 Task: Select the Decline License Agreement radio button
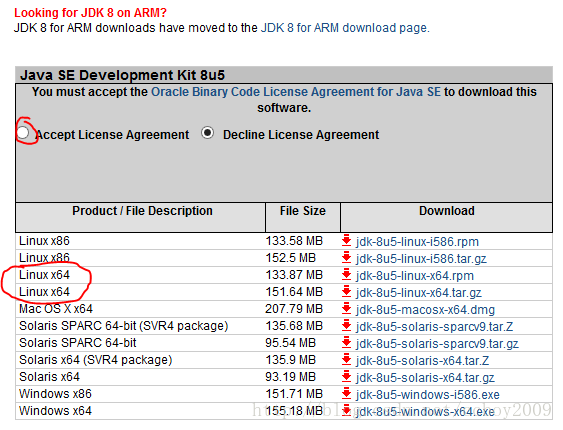pyautogui.click(x=208, y=133)
